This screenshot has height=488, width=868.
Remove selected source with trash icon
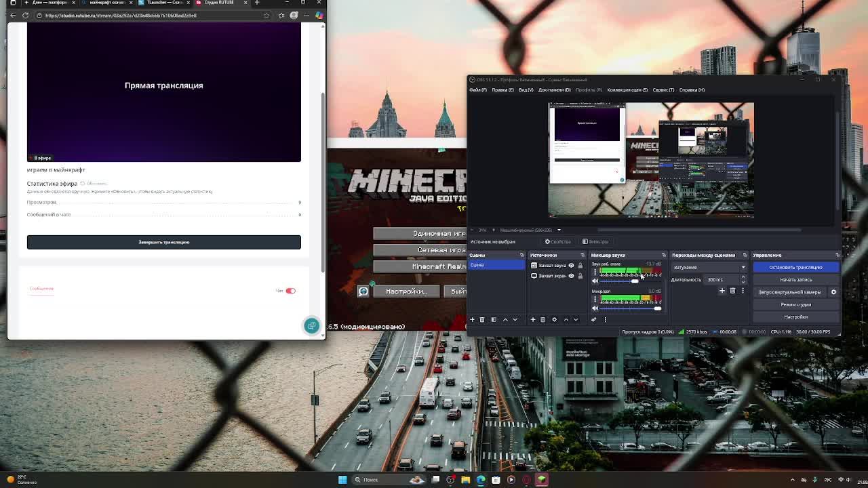[x=542, y=320]
